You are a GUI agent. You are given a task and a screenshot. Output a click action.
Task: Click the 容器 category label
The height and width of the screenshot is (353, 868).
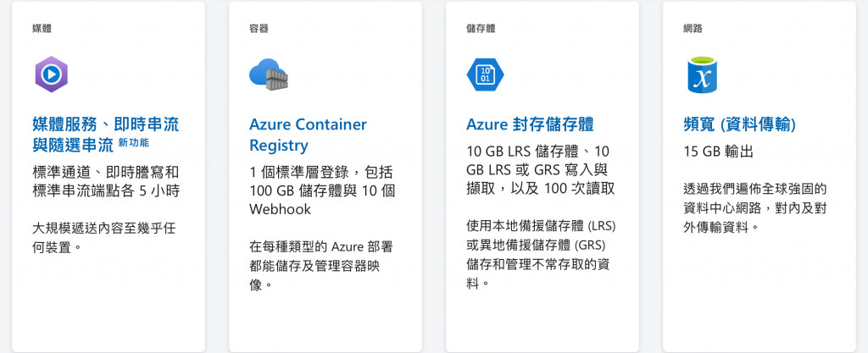pyautogui.click(x=259, y=29)
